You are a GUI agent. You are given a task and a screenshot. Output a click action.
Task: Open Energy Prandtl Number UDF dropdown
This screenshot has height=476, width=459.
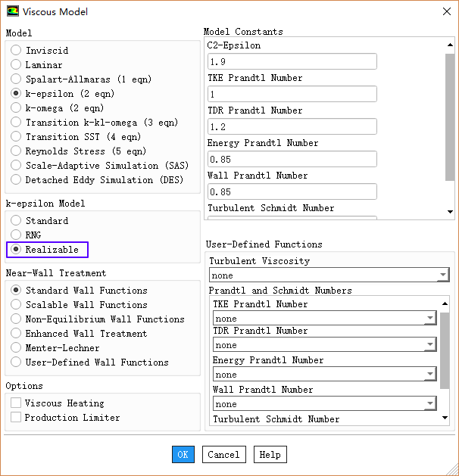pos(325,375)
